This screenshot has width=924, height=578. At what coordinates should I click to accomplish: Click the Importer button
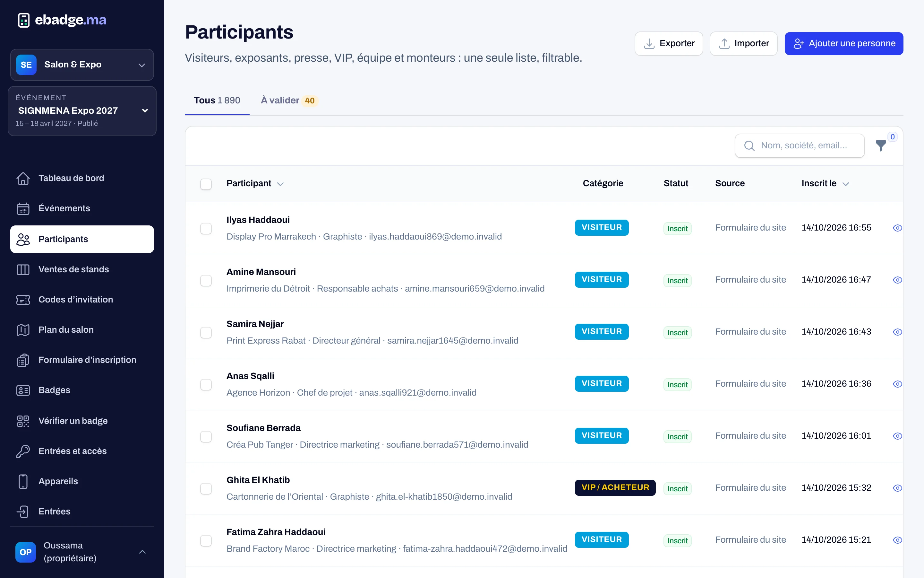743,44
